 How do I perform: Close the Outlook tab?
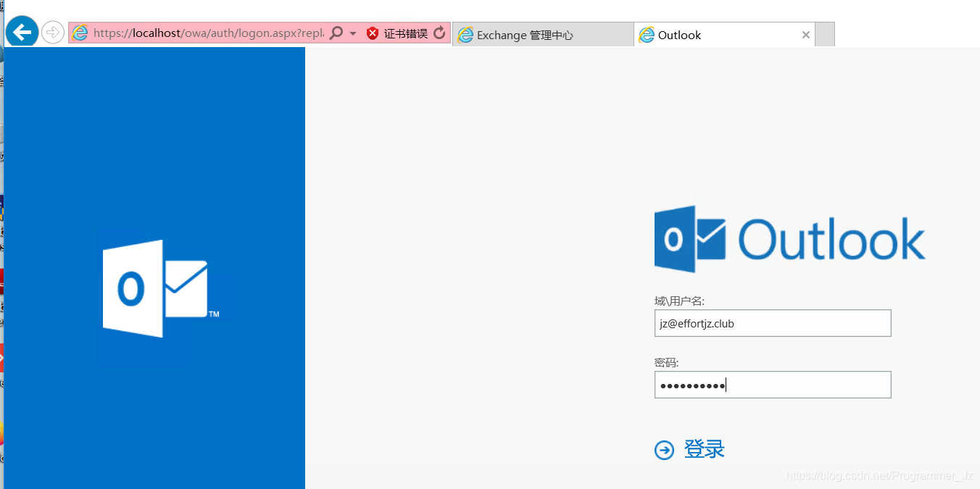(805, 35)
